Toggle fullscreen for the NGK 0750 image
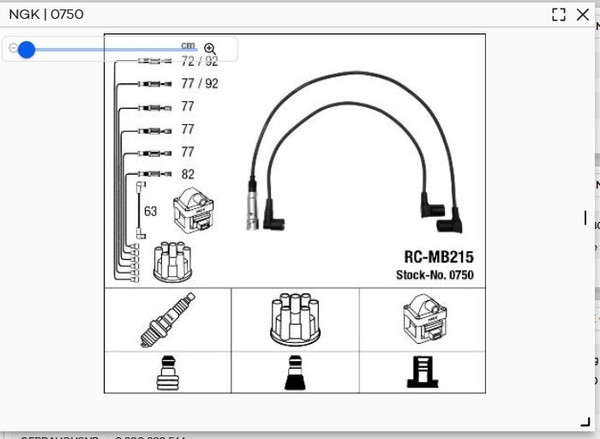The width and height of the screenshot is (600, 439). (559, 15)
